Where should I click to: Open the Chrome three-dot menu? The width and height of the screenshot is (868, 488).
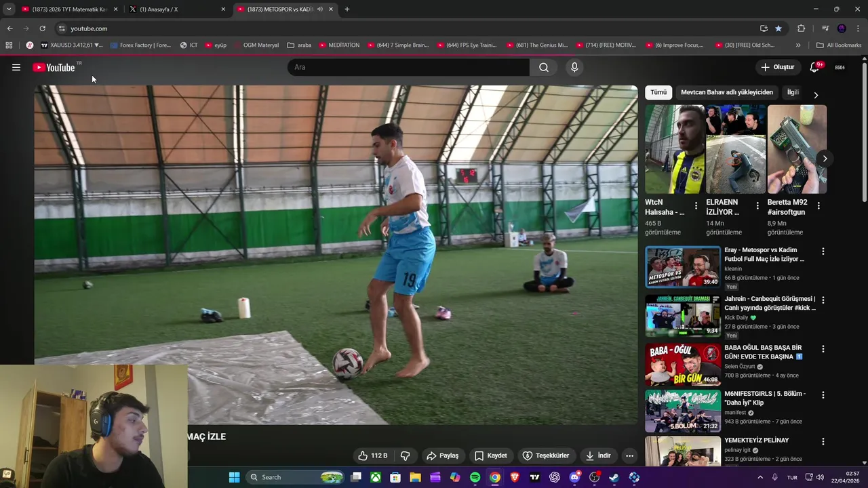pyautogui.click(x=859, y=28)
